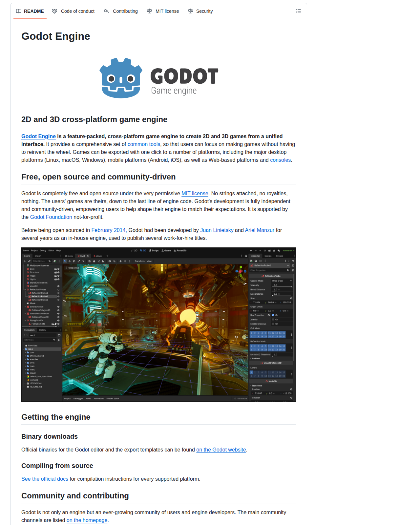Follow the bold 'Godot Engine' link in the intro paragraph
The height and width of the screenshot is (525, 420).
coord(38,136)
